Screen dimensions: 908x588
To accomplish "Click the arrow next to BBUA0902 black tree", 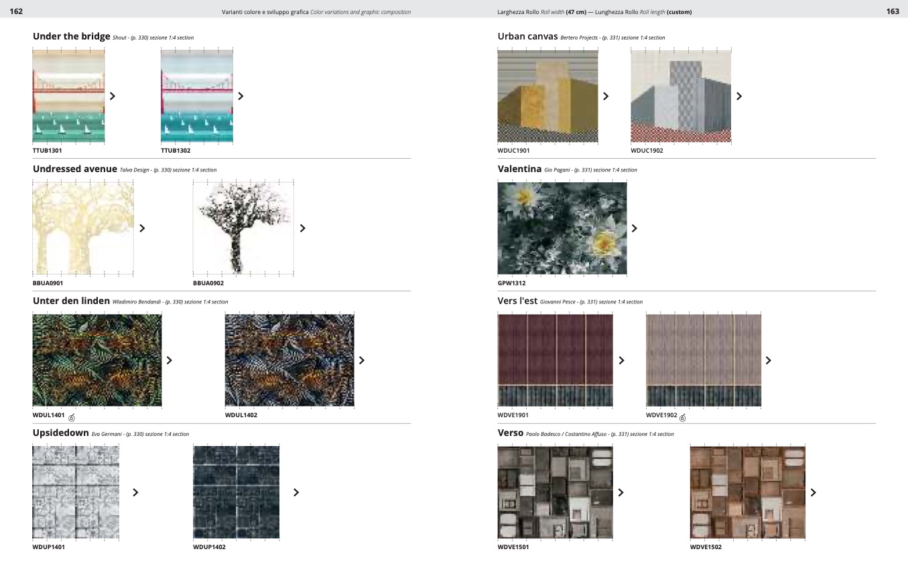I will coord(303,228).
